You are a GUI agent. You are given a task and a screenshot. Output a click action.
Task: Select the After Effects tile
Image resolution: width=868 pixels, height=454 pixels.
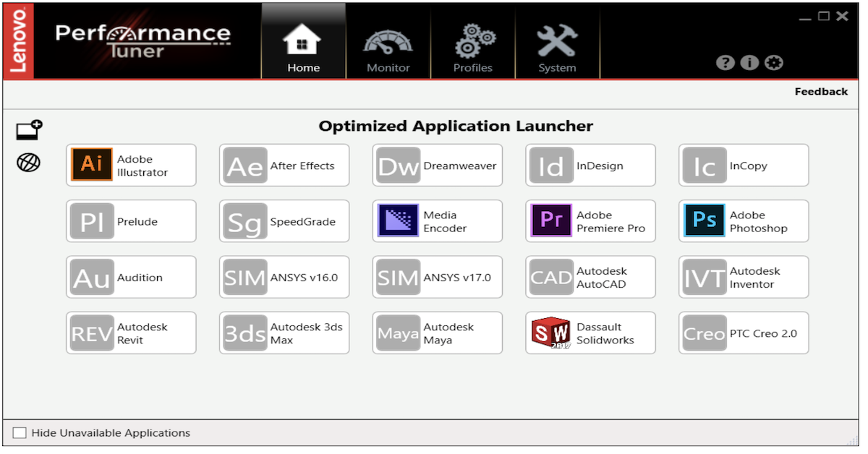284,166
